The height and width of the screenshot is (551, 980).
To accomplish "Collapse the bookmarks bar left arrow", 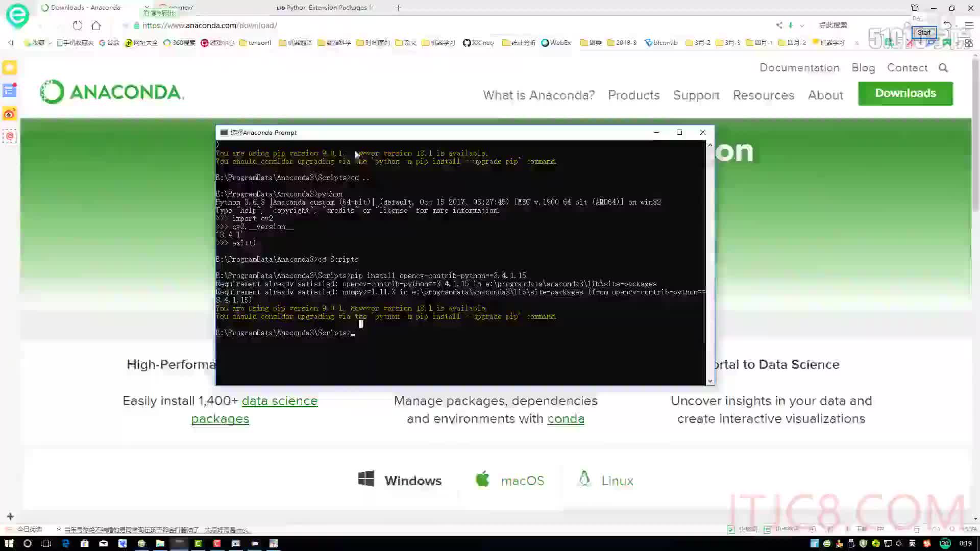I will (11, 43).
